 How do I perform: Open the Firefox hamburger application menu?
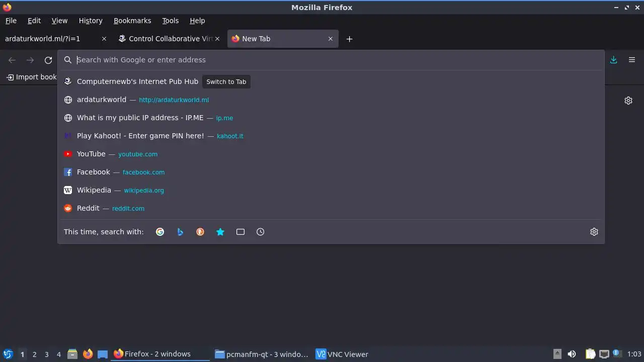pyautogui.click(x=632, y=60)
